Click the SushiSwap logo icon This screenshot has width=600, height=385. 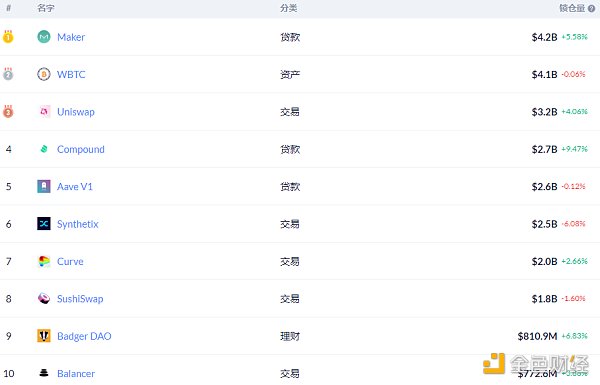44,299
